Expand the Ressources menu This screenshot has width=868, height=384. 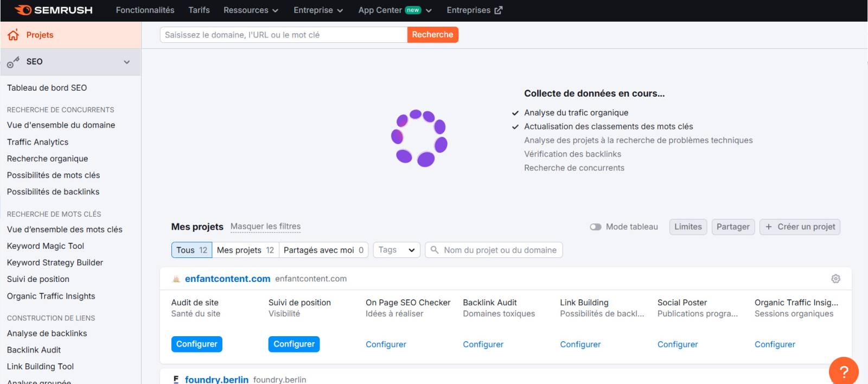tap(251, 10)
